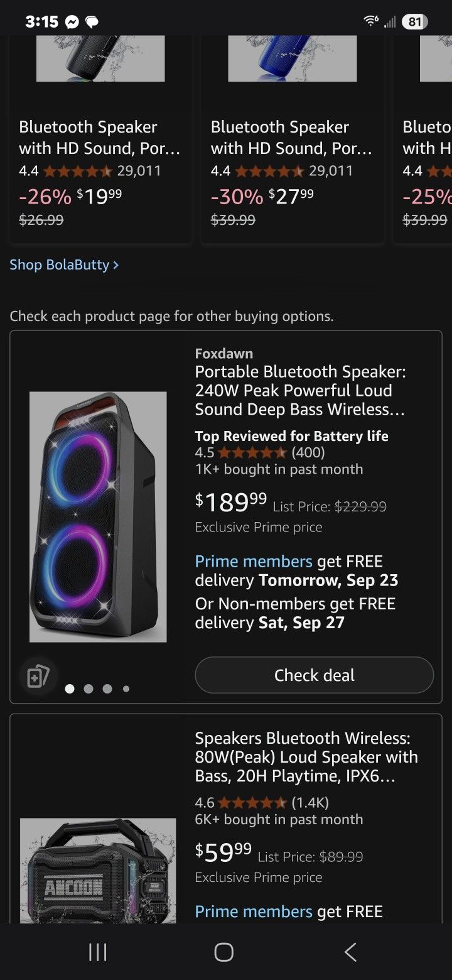Tap the battery level indicator
The height and width of the screenshot is (980, 452).
pyautogui.click(x=414, y=21)
